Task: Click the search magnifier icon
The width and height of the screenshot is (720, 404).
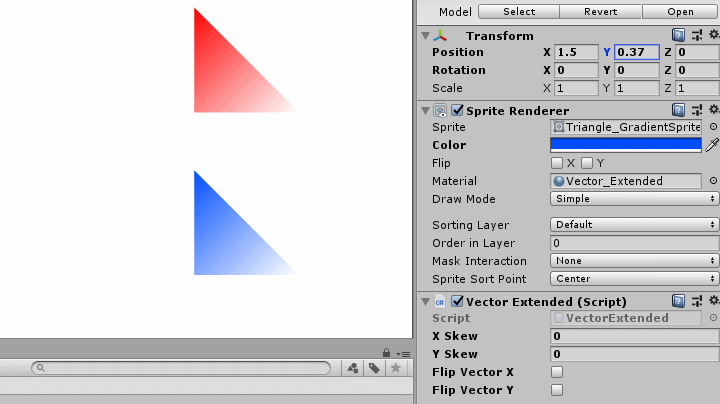Action: click(40, 368)
